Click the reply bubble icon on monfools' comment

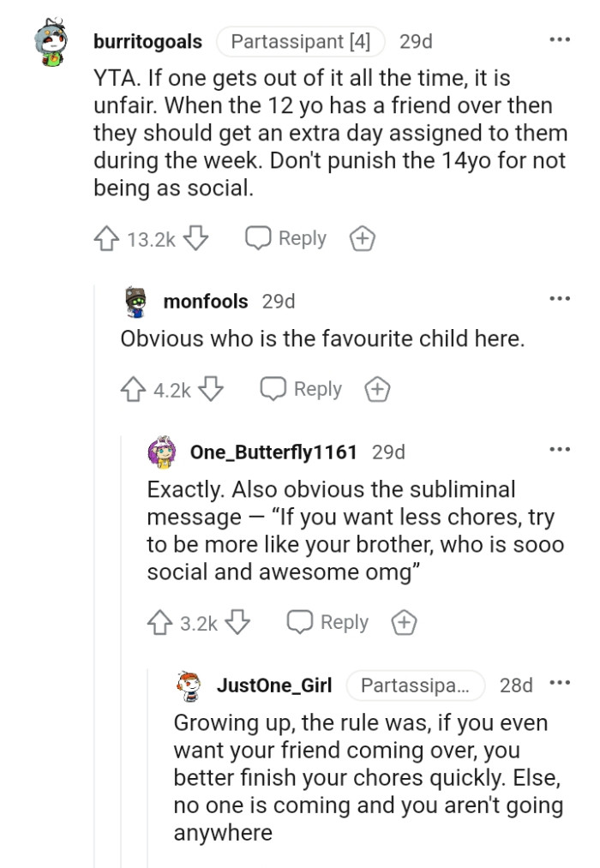(274, 388)
